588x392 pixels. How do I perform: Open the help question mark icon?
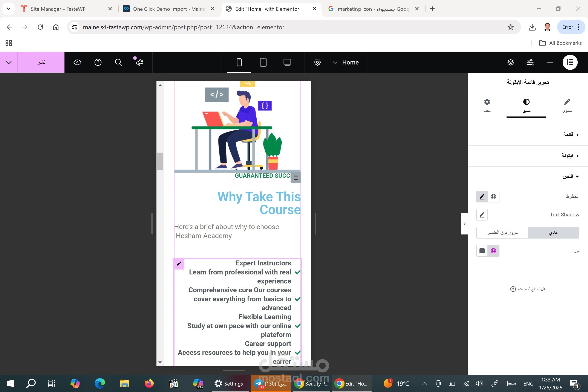[98, 62]
